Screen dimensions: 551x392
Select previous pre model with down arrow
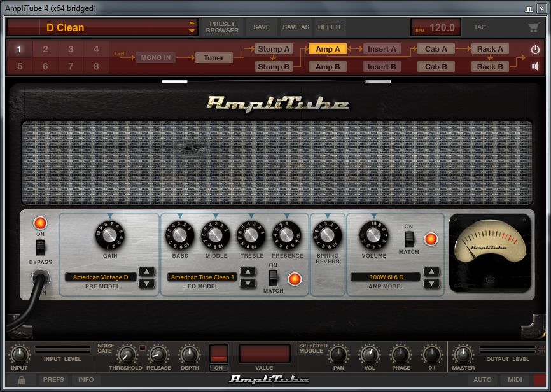pyautogui.click(x=146, y=283)
